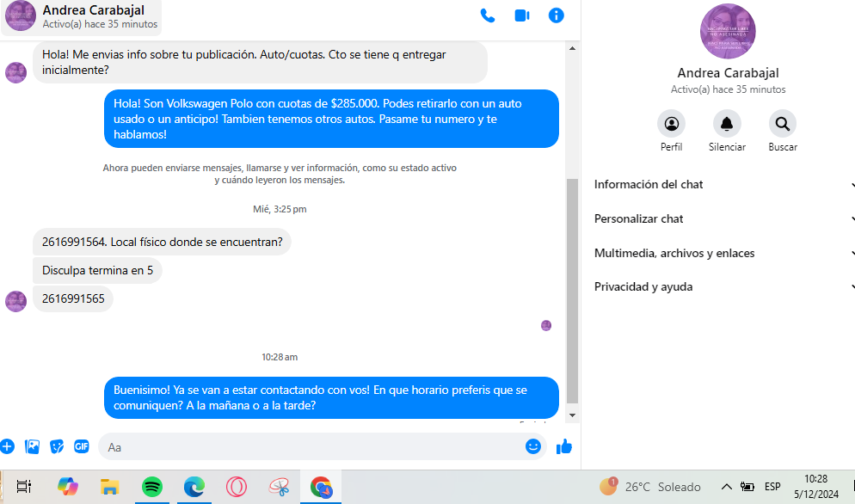The image size is (855, 504).
Task: Start a voice call with Andrea
Action: pyautogui.click(x=487, y=15)
